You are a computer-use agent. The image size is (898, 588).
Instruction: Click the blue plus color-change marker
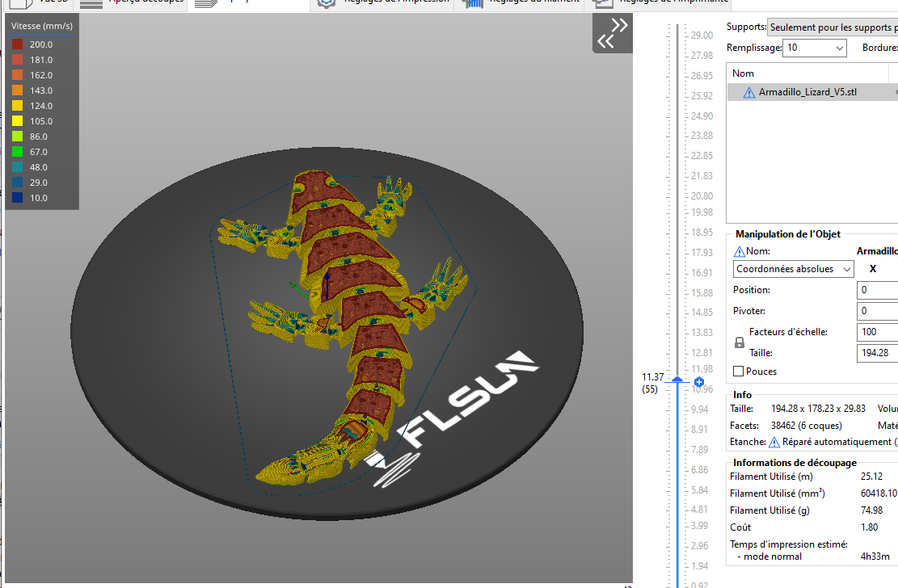[x=698, y=382]
